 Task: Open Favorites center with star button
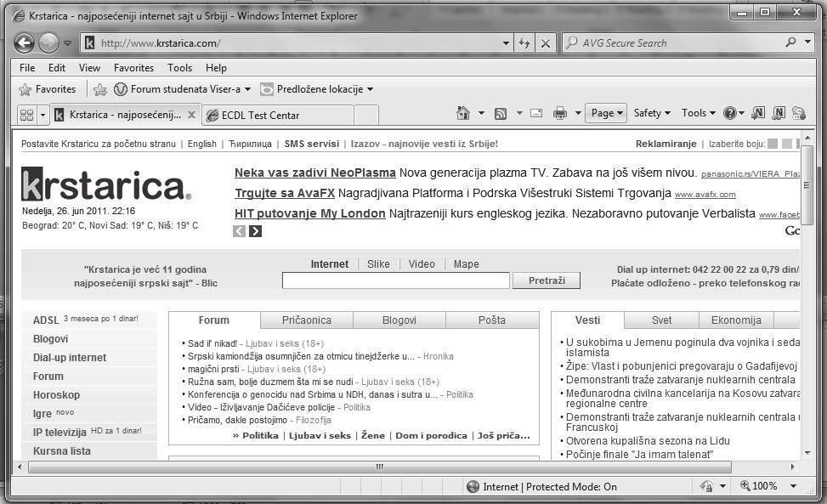pyautogui.click(x=48, y=89)
